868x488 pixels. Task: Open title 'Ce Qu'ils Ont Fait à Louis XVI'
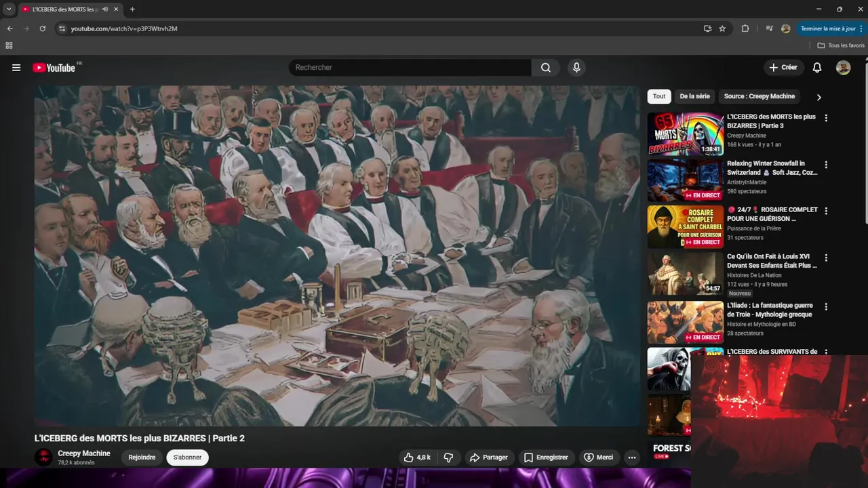772,261
